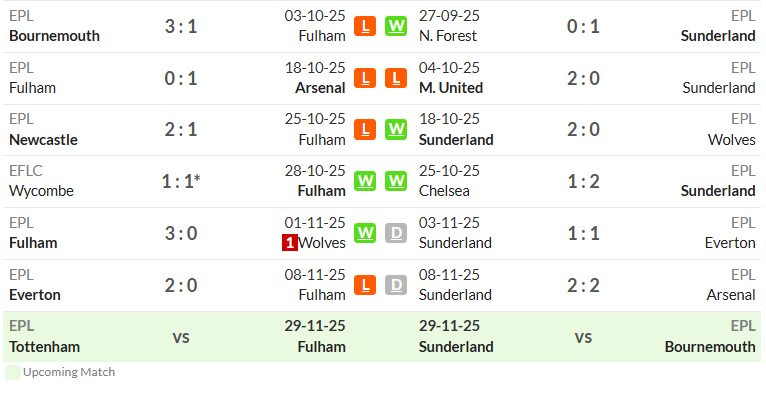The width and height of the screenshot is (766, 398).
Task: Click the L badge next to M. United
Action: pyautogui.click(x=396, y=78)
